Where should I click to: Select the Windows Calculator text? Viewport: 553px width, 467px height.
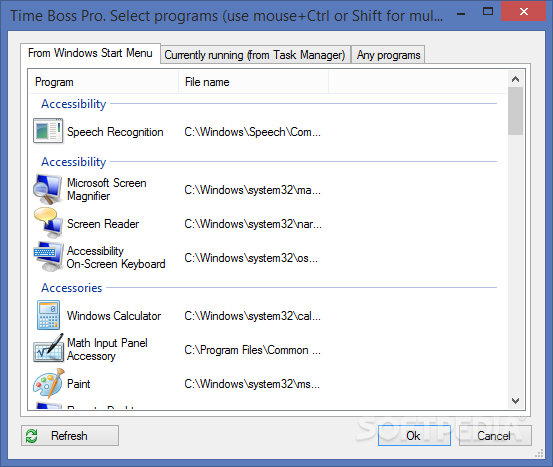[x=114, y=316]
